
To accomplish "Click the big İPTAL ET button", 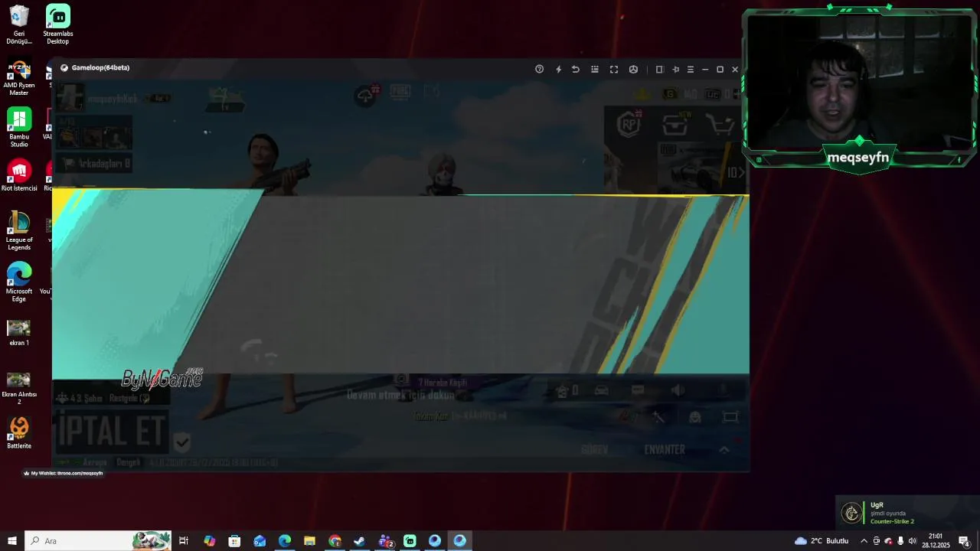I will (x=111, y=431).
